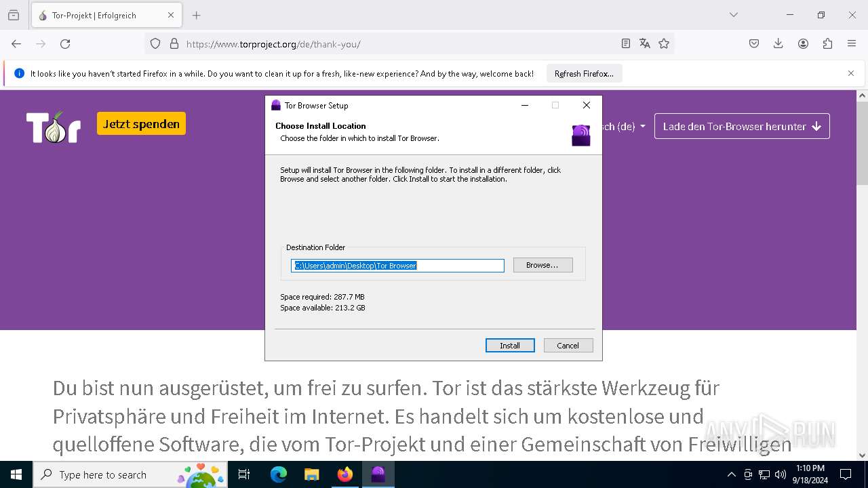Open the Firefox View icon
The image size is (868, 488).
click(14, 15)
